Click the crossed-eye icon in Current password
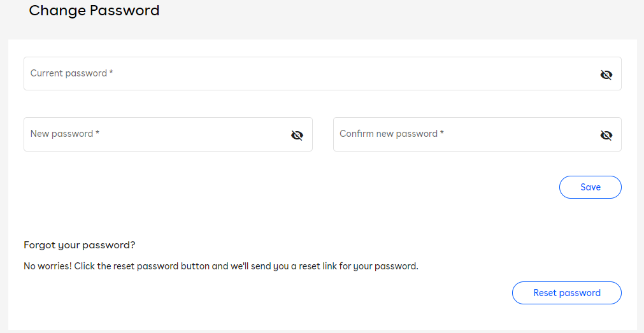644x333 pixels. (606, 74)
